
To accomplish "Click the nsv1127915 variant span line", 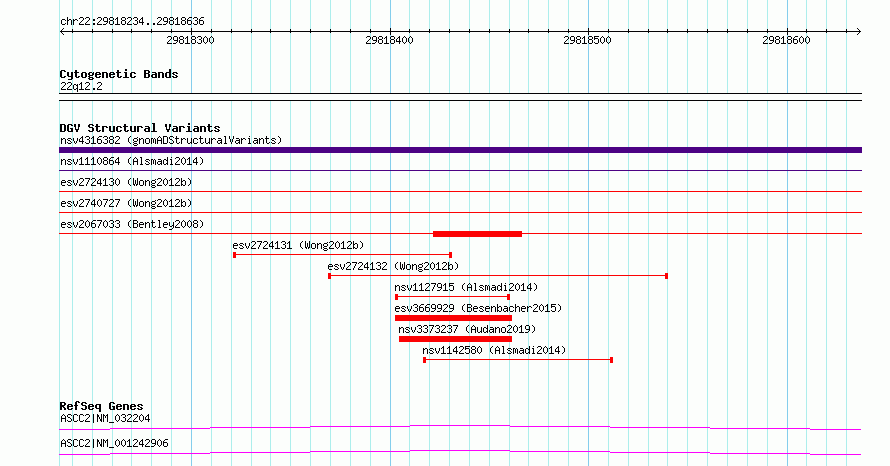I will (x=452, y=297).
